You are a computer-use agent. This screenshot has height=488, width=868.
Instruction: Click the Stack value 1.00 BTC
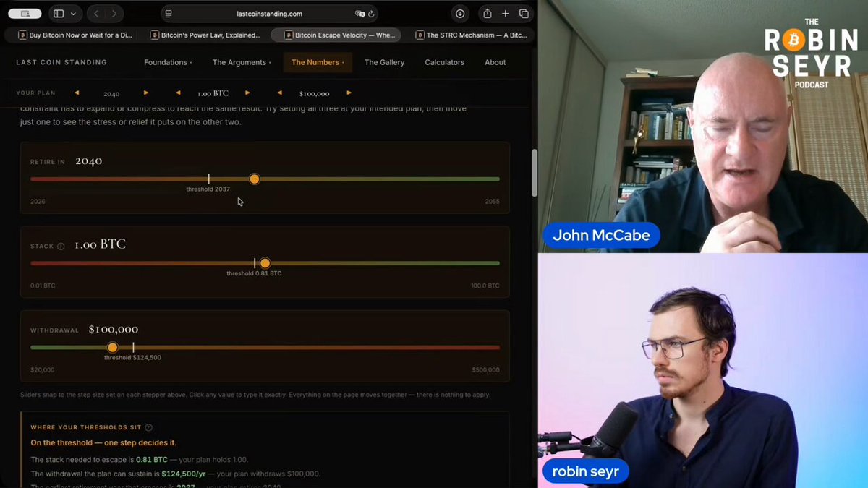pyautogui.click(x=100, y=244)
